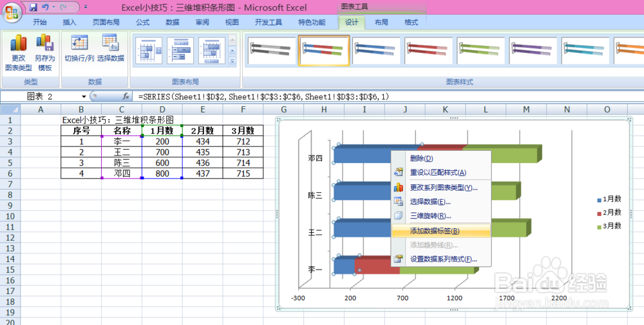Open the 页面布局 ribbon tab
The height and width of the screenshot is (325, 644).
tap(106, 22)
